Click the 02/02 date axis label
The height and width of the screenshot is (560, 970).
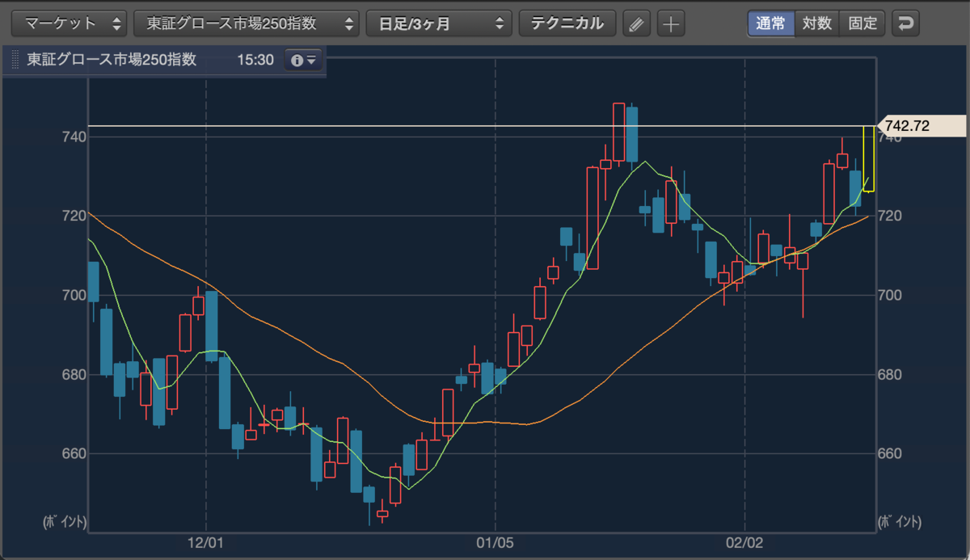pyautogui.click(x=744, y=543)
